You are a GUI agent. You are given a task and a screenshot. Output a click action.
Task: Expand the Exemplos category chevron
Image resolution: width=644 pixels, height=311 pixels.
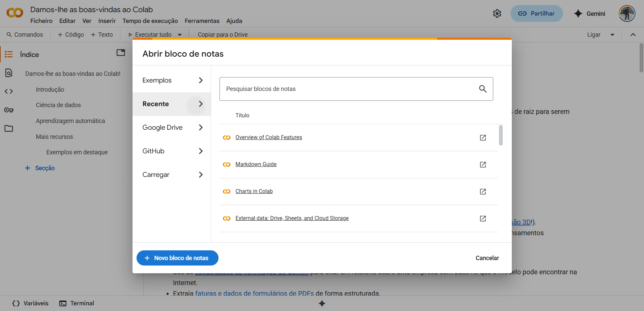[201, 80]
